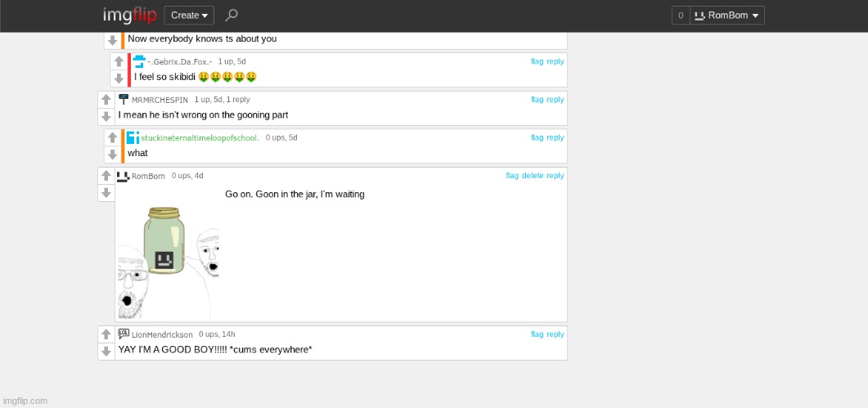Upvote the 'what' comment
Screen dimensions: 868x408
tap(112, 137)
